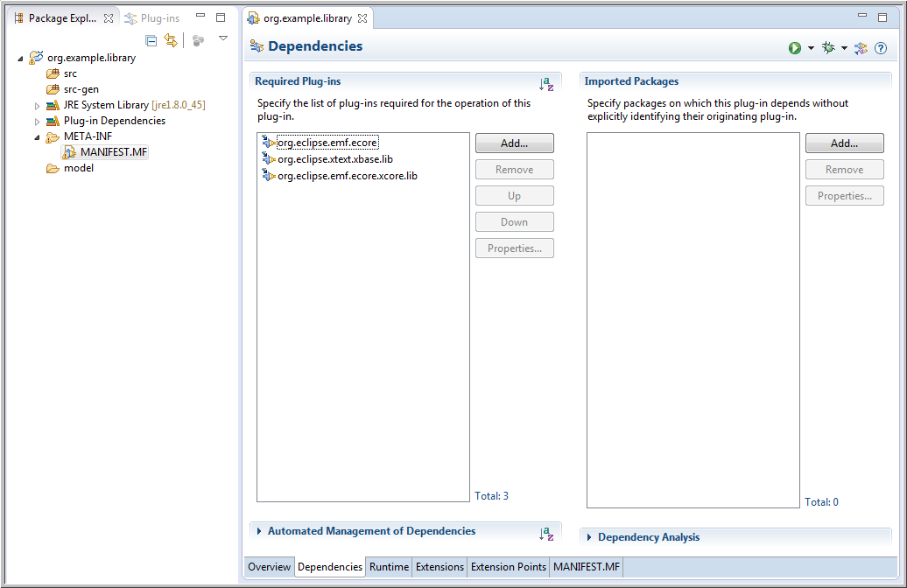This screenshot has height=588, width=907.
Task: Expand the Automated Management of Dependencies section
Action: 260,531
